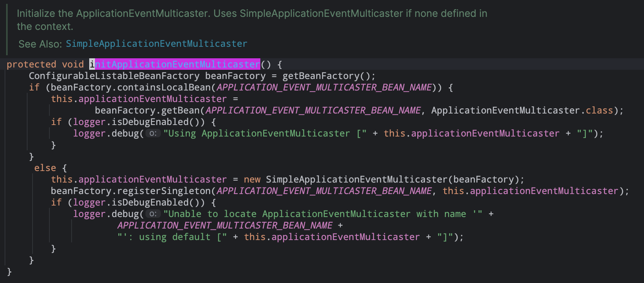The image size is (644, 283).
Task: Click the parameter hint before "Unable to locate"
Action: click(x=153, y=214)
